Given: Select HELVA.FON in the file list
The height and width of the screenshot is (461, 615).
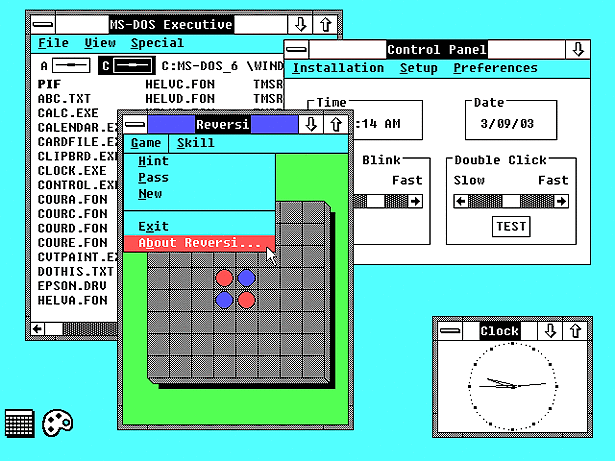Looking at the screenshot, I should pyautogui.click(x=73, y=300).
